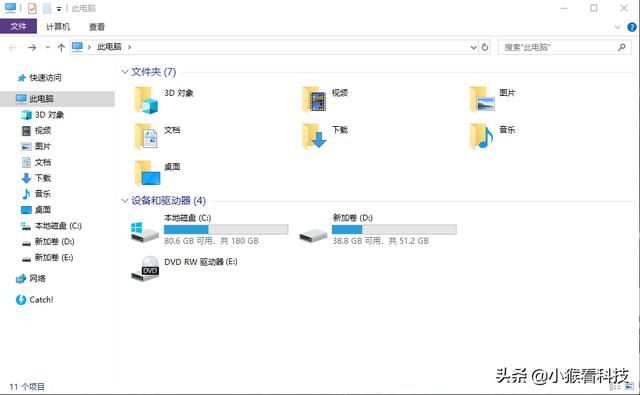Click the text 38.8 GB 可用, 共 51.2 GB

pos(380,241)
